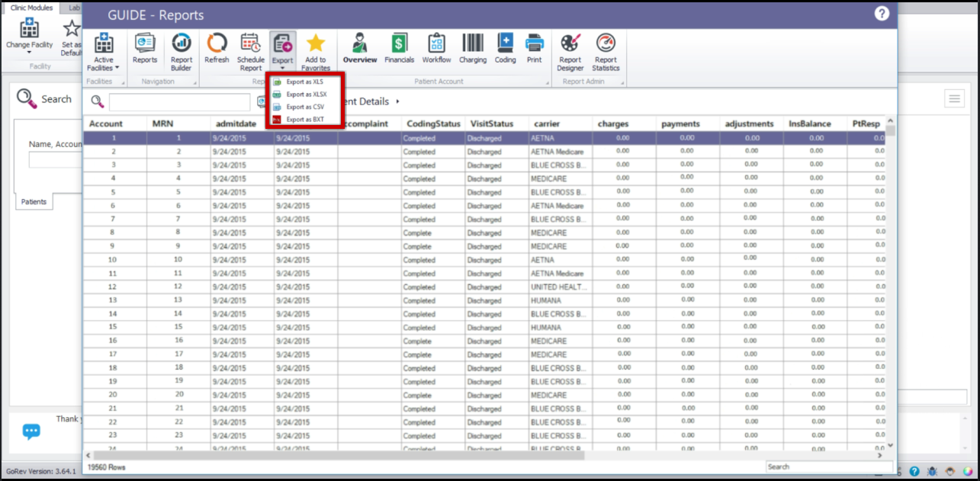Choose Export as CSV

point(304,107)
